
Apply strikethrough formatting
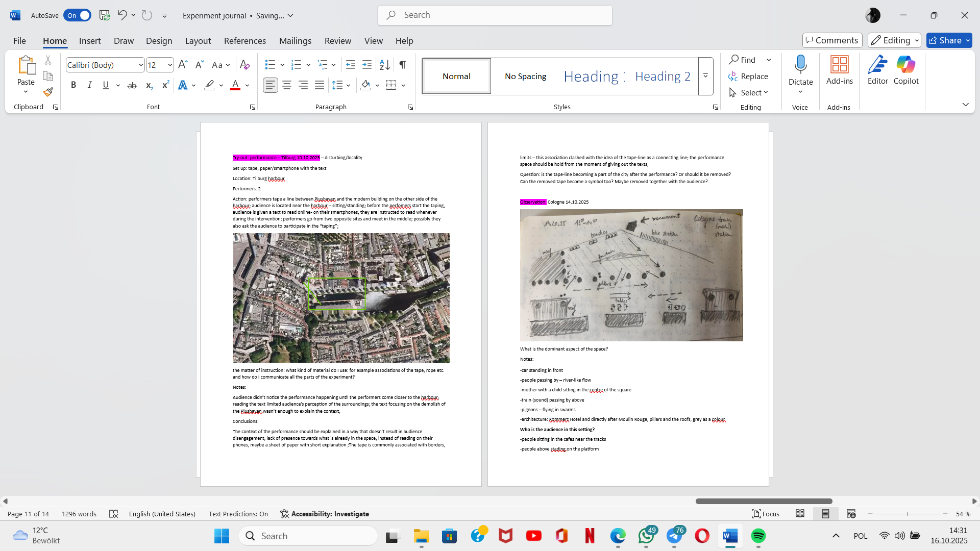[132, 85]
